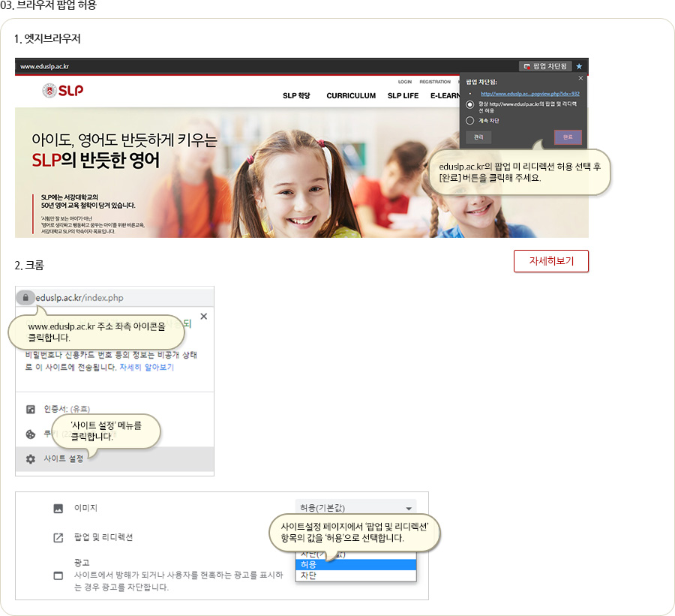Click the REGISTRATION link
This screenshot has width=675, height=616.
pos(435,82)
